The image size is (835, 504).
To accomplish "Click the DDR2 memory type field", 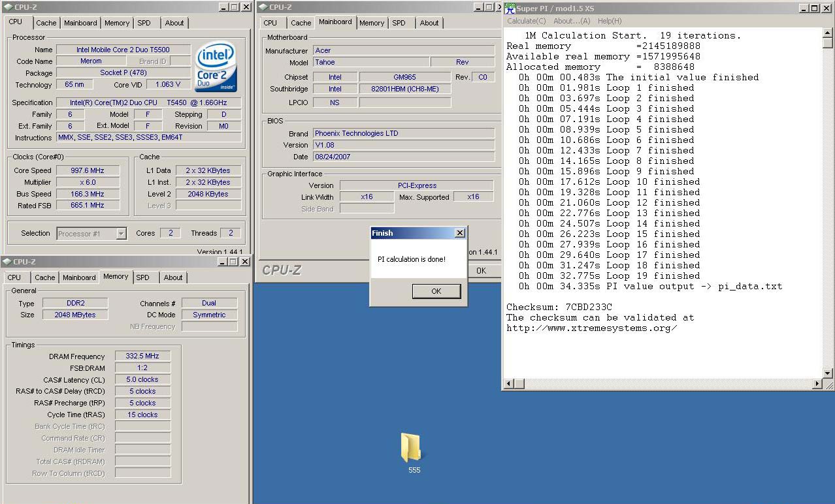I will coord(75,303).
